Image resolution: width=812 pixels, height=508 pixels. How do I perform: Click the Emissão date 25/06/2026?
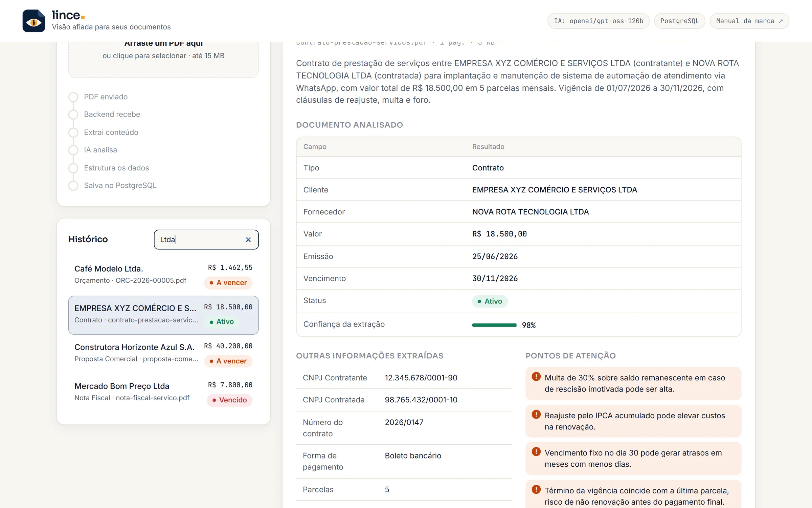pyautogui.click(x=495, y=256)
